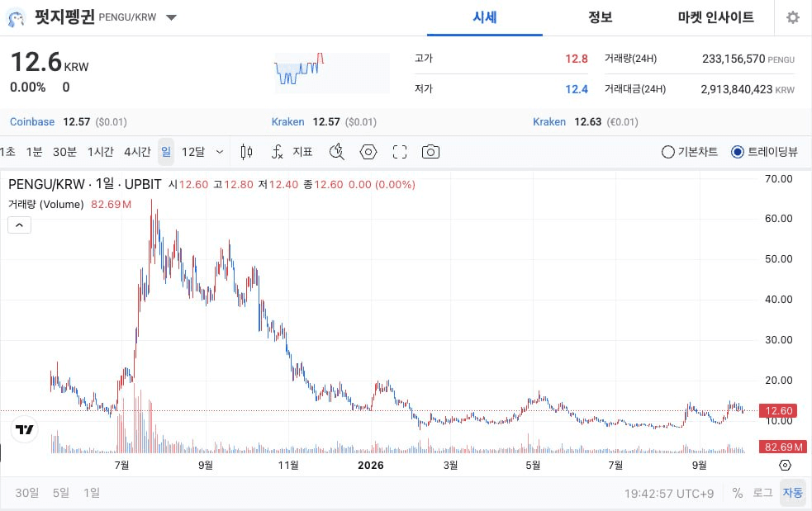
Task: Open the 19:42:57 UTC+9 timezone menu
Action: pyautogui.click(x=668, y=494)
